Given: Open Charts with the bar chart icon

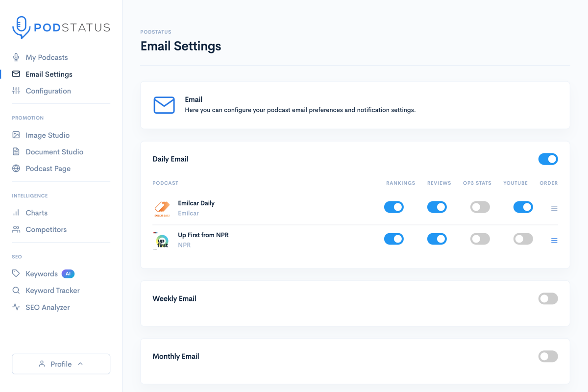Looking at the screenshot, I should coord(16,213).
